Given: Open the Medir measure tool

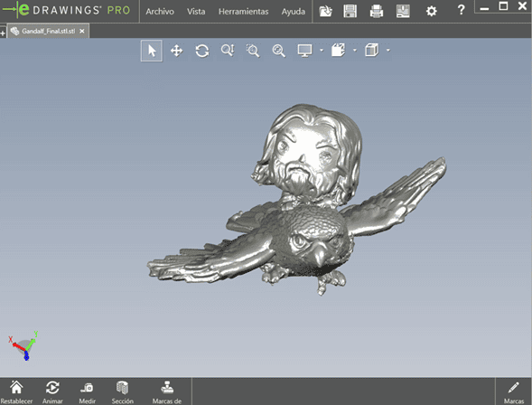Looking at the screenshot, I should pyautogui.click(x=88, y=392).
